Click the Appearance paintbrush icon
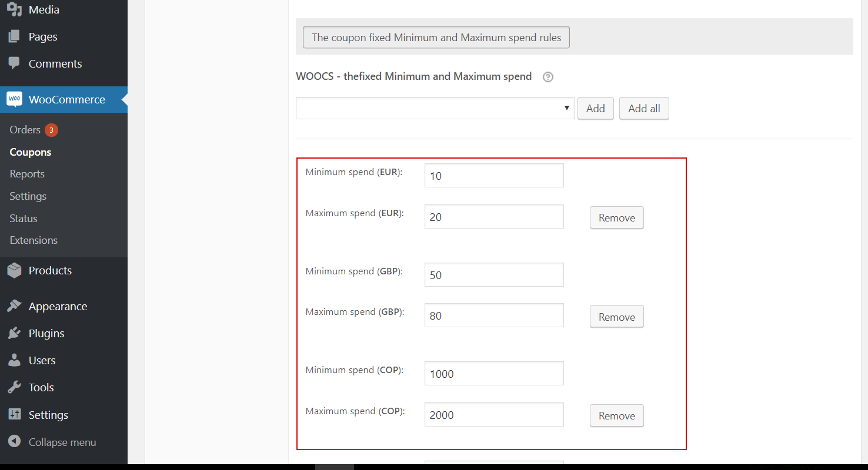868x470 pixels. (15, 306)
